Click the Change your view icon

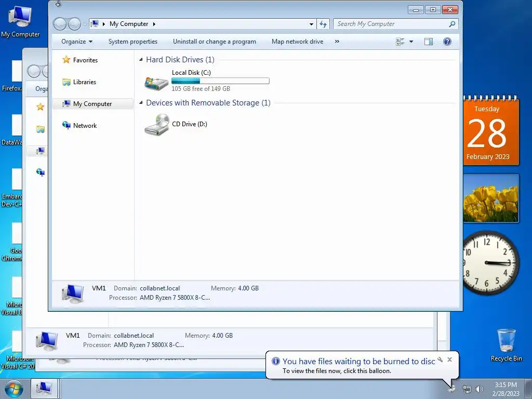click(401, 42)
